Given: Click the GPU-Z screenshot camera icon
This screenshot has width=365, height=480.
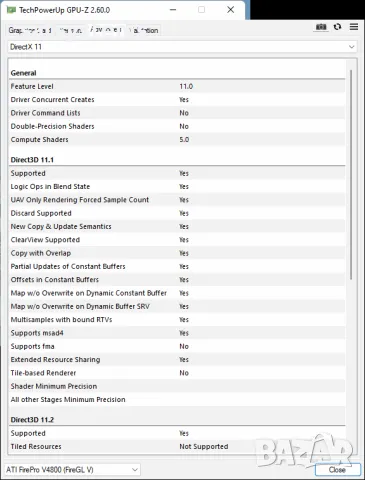Looking at the screenshot, I should coord(321,27).
